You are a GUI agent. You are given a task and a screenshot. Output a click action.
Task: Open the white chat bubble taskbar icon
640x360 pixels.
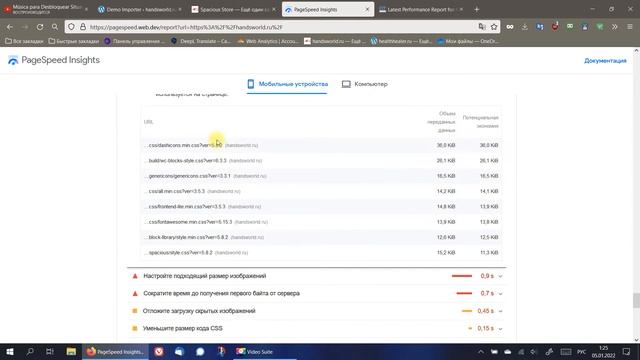click(200, 351)
